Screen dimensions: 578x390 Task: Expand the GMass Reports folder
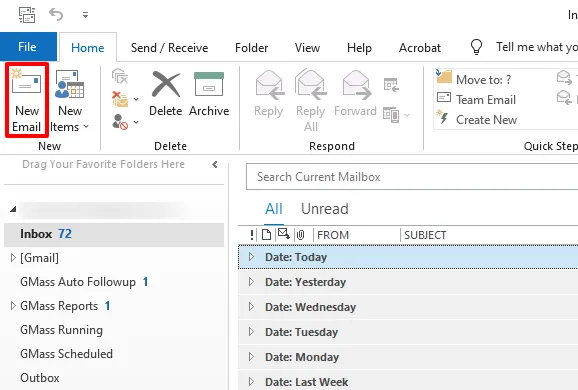coord(13,306)
